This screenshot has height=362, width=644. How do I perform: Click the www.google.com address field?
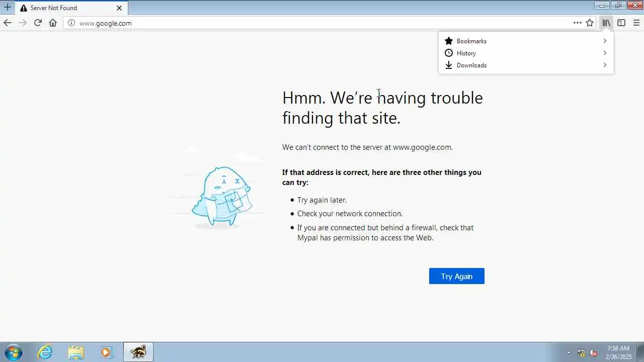(x=322, y=23)
